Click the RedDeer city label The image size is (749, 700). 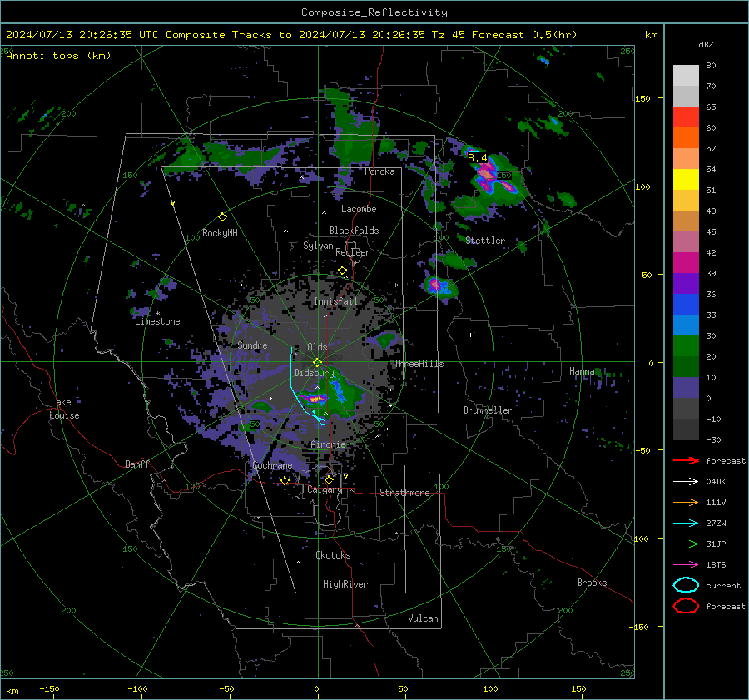pos(353,252)
